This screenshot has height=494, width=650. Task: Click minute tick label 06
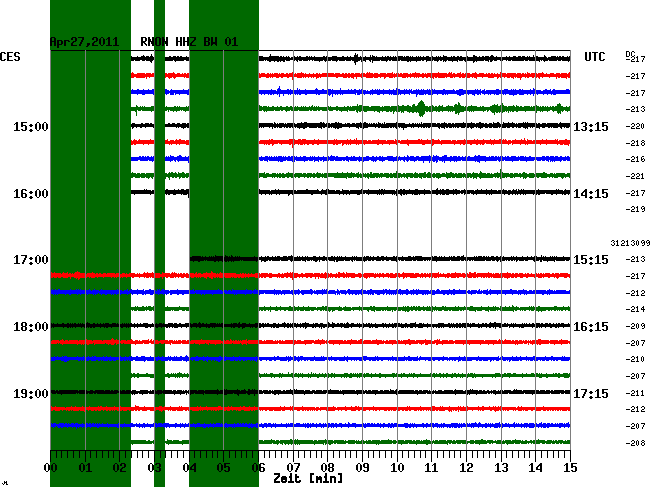click(x=258, y=468)
